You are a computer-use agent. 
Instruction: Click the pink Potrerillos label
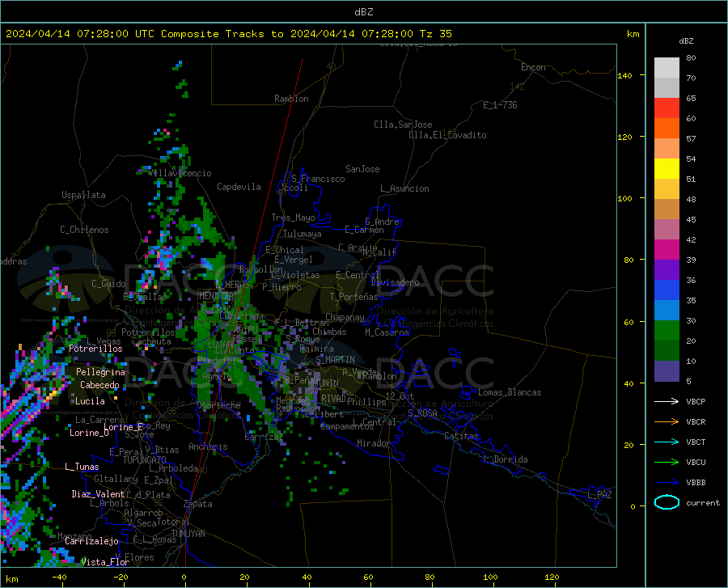(x=95, y=349)
